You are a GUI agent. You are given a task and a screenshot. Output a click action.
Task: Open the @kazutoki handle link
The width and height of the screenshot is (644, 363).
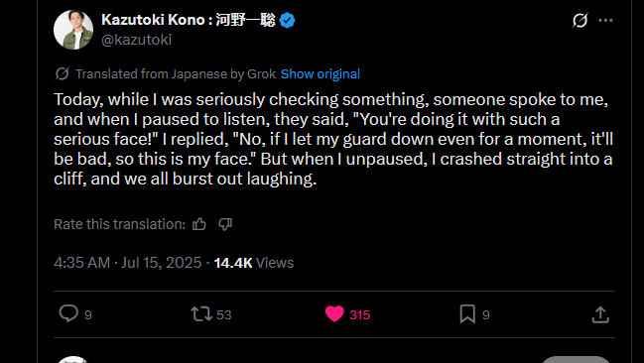click(x=136, y=40)
